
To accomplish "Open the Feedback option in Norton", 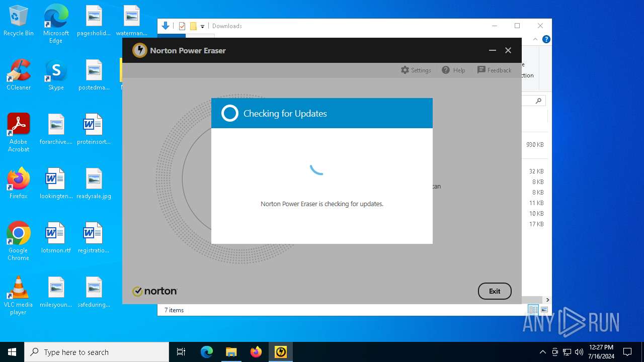I will tap(494, 70).
